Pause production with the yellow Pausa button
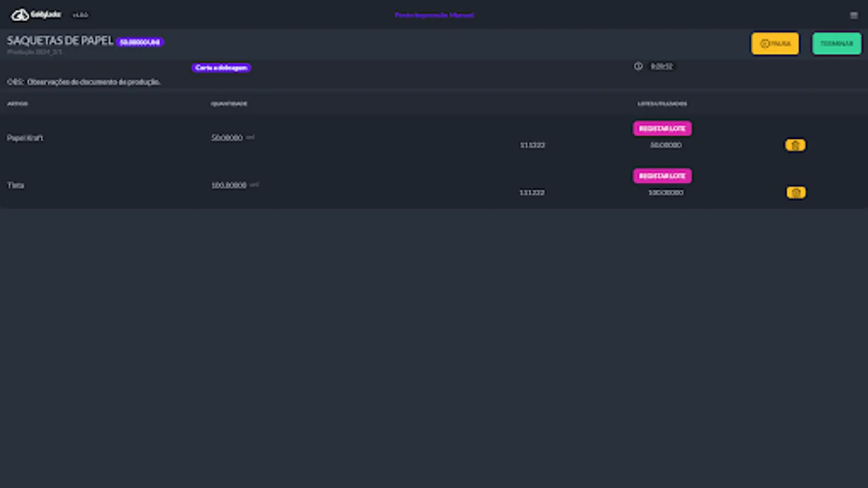Screen dimensions: 868x488 pyautogui.click(x=775, y=43)
